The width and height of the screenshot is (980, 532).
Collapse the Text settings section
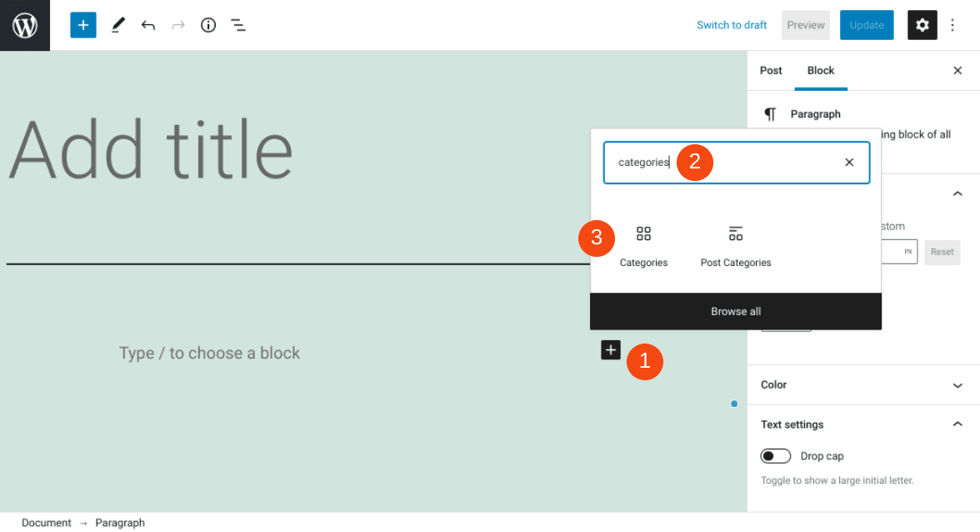[861, 424]
